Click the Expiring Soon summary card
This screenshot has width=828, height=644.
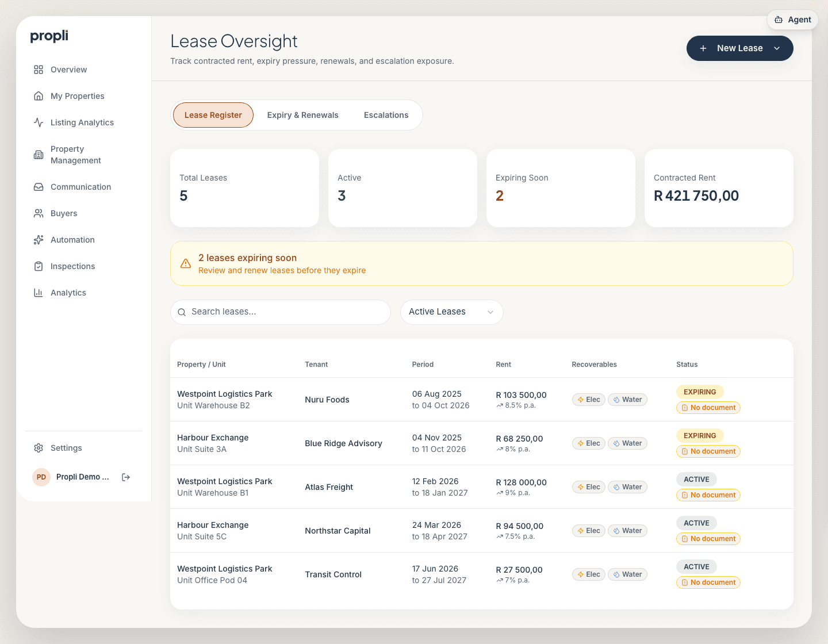pos(561,188)
